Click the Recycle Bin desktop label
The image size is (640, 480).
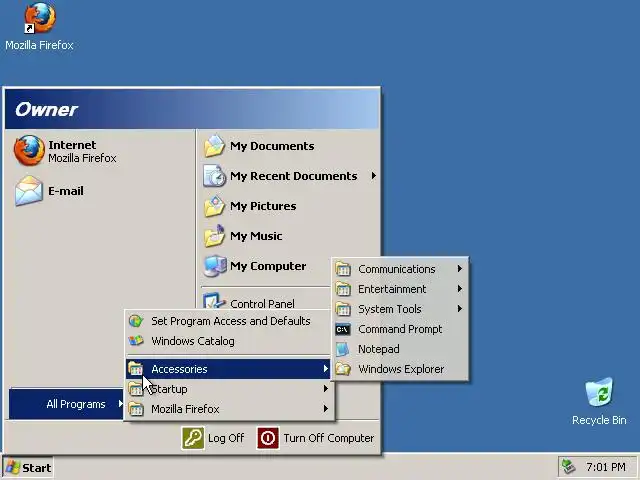(599, 420)
